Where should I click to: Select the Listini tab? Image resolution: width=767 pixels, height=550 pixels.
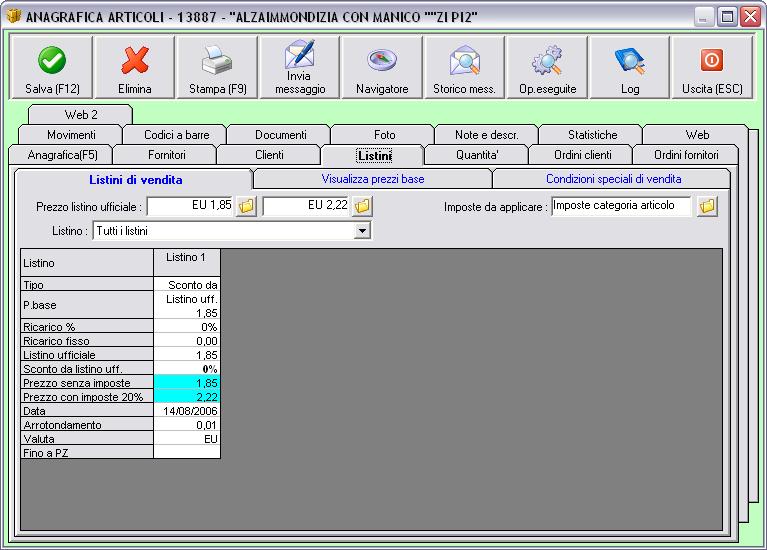click(x=374, y=156)
